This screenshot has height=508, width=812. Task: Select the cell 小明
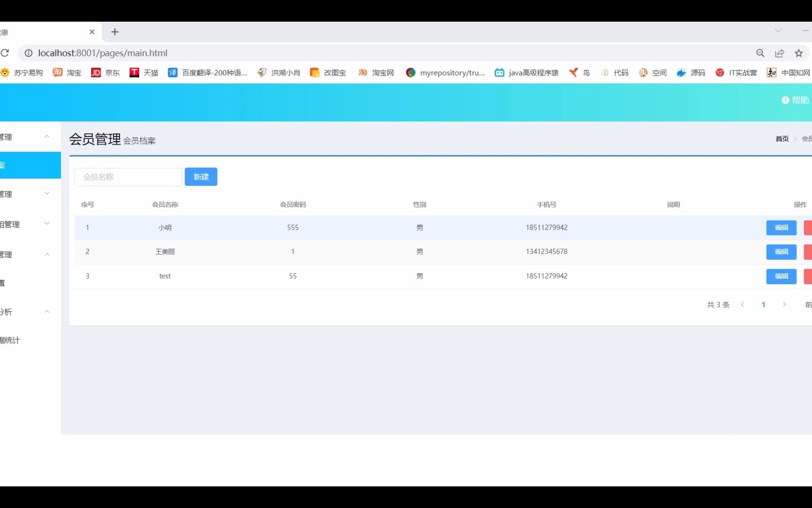pyautogui.click(x=165, y=228)
